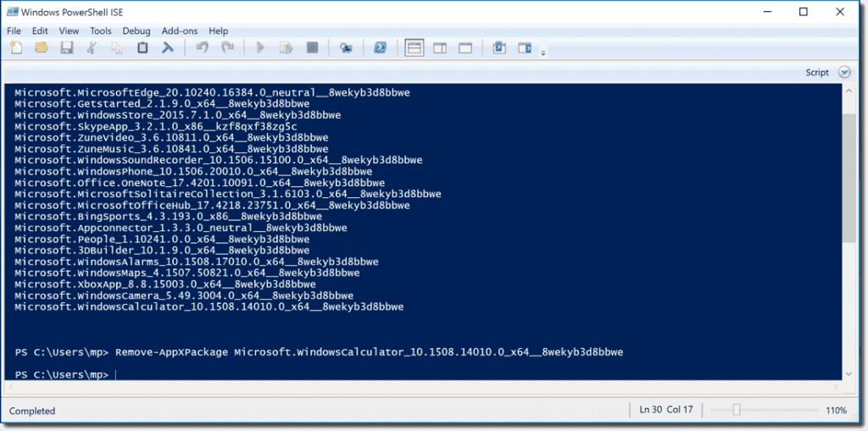Click the Microsoft.3DBuilder package line

[162, 250]
